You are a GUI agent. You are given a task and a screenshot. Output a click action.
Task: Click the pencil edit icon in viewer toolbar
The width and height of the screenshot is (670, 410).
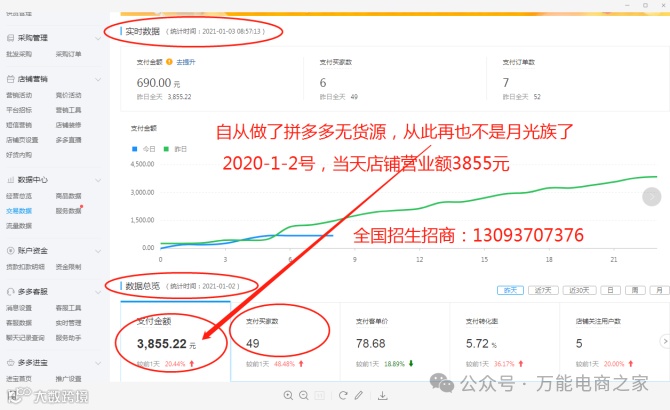359,395
